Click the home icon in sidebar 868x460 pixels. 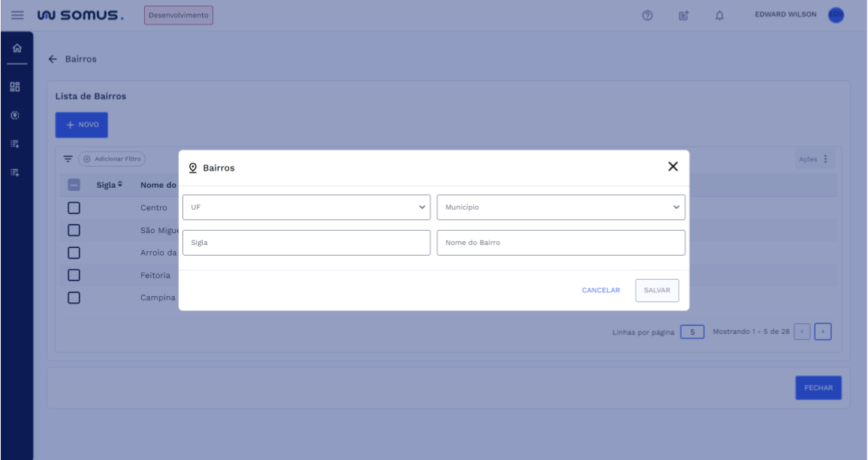16,50
